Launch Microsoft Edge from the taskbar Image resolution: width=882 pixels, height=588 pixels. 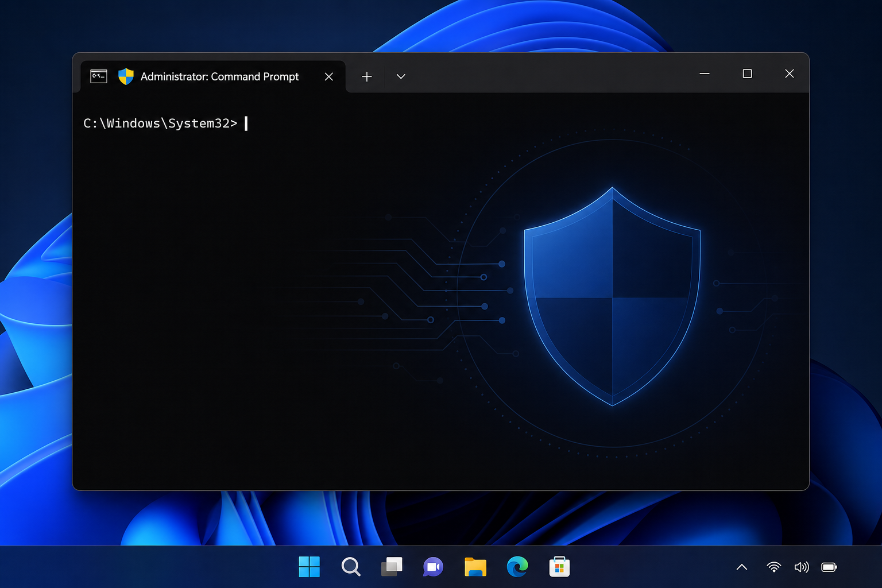[517, 567]
